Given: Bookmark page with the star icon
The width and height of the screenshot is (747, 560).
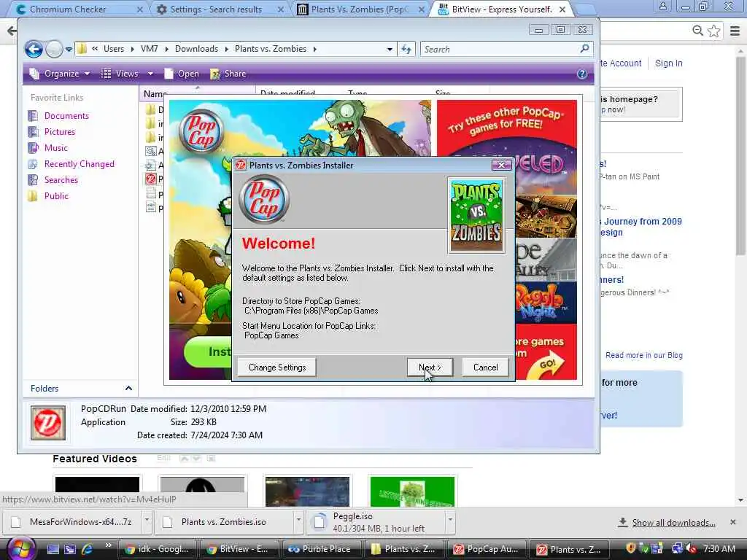Looking at the screenshot, I should (x=713, y=31).
